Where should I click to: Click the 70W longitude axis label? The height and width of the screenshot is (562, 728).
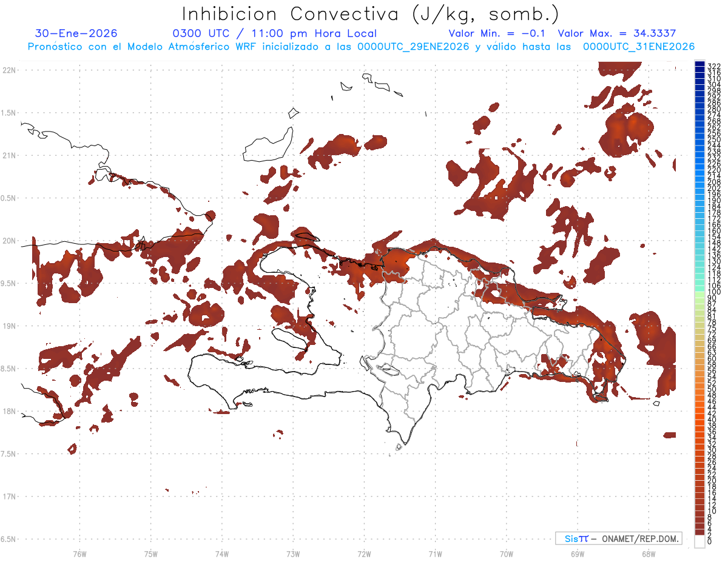click(x=507, y=553)
